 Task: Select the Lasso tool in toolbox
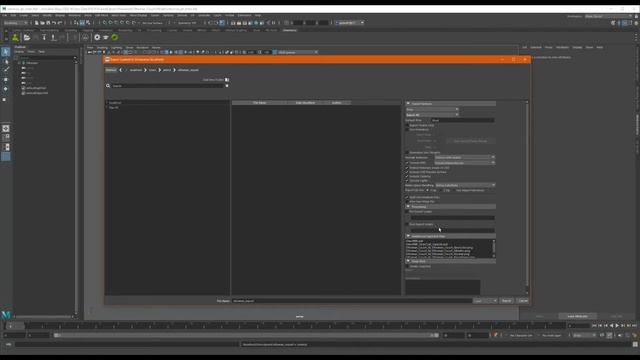pyautogui.click(x=6, y=61)
